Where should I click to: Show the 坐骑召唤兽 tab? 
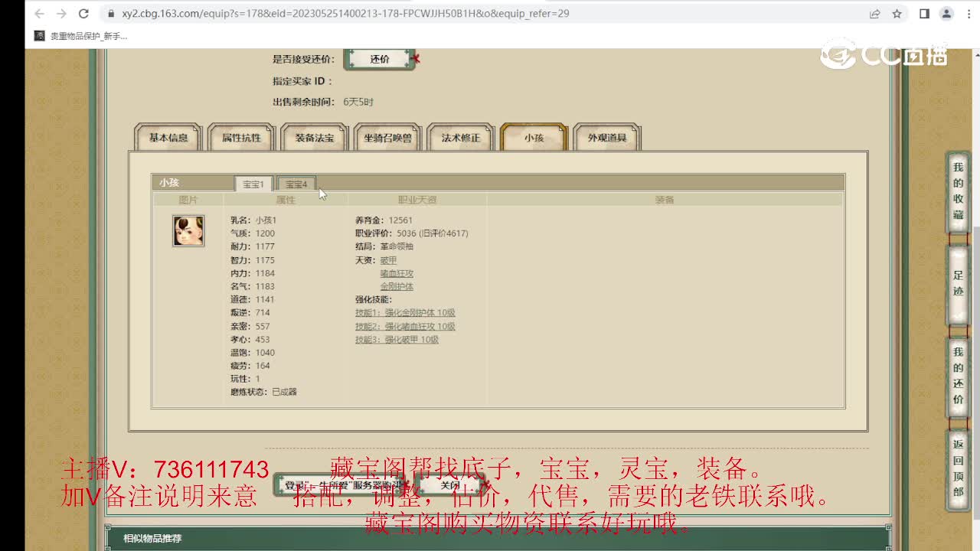(x=387, y=138)
